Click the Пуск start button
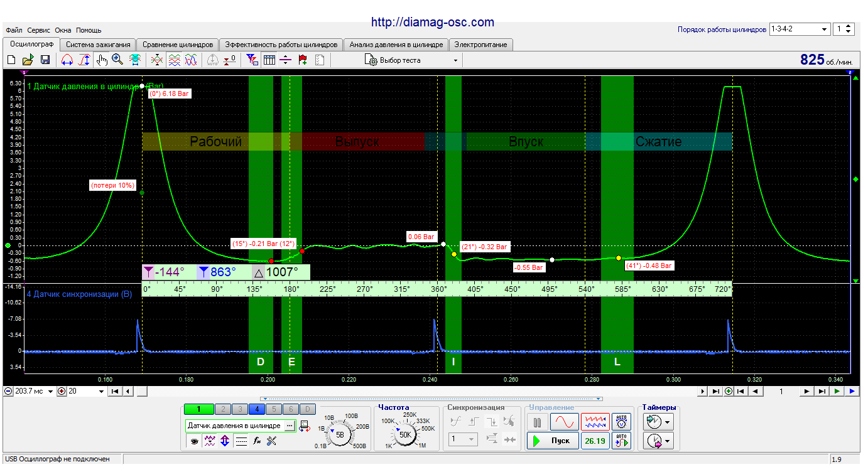Viewport: 868px width, 467px height. (552, 441)
